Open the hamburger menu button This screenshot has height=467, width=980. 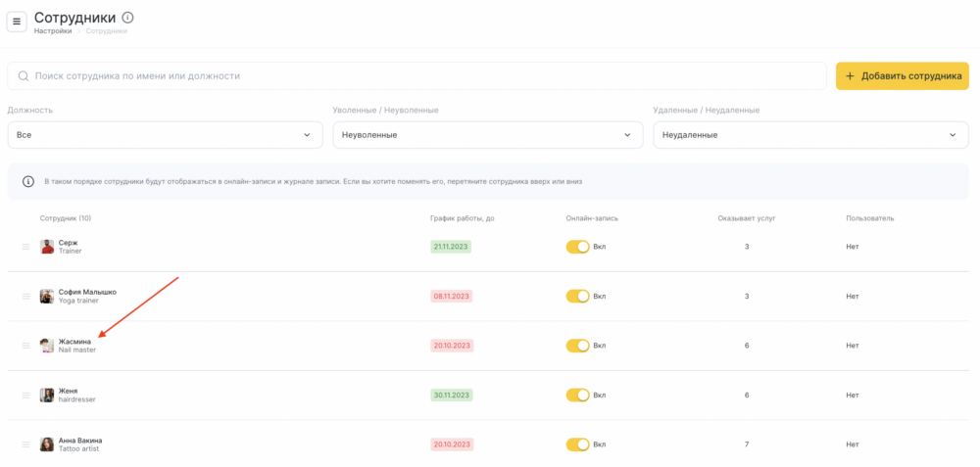(x=17, y=22)
